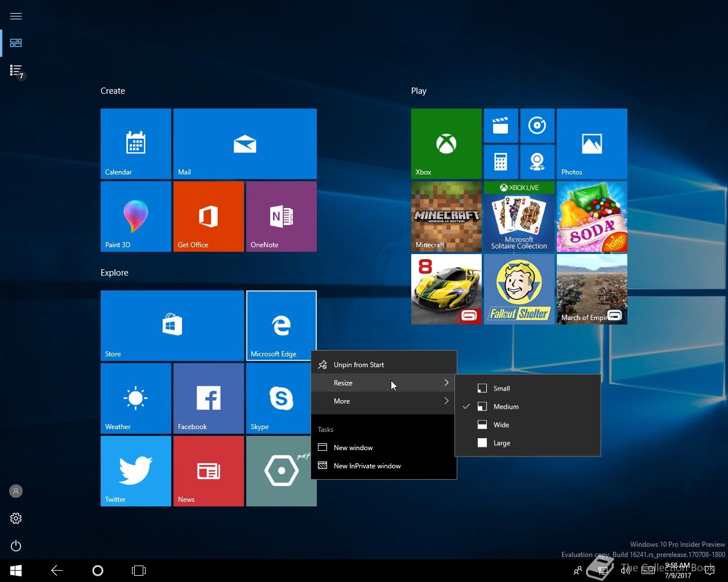Open the More submenu entry

pos(384,401)
